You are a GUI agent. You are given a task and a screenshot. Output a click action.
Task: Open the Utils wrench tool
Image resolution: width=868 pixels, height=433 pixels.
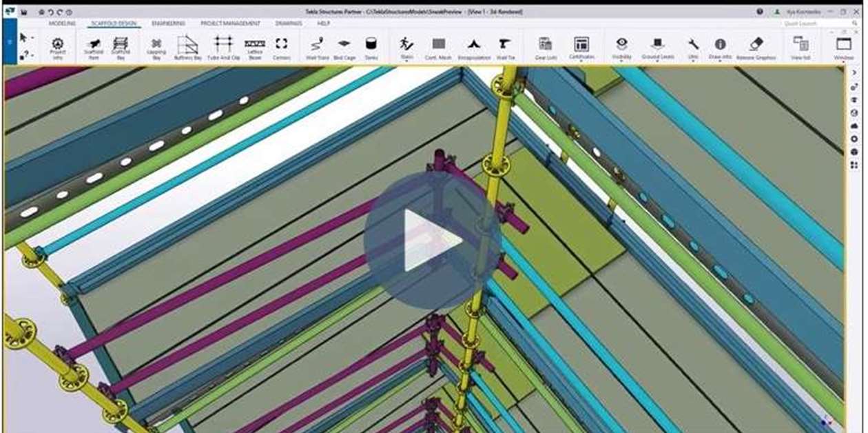(x=693, y=48)
